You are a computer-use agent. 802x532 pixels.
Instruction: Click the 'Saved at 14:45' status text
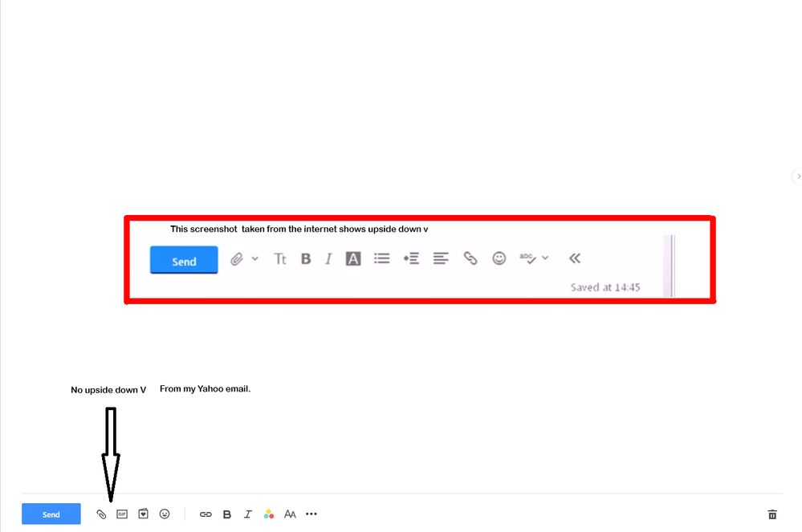[x=605, y=287]
